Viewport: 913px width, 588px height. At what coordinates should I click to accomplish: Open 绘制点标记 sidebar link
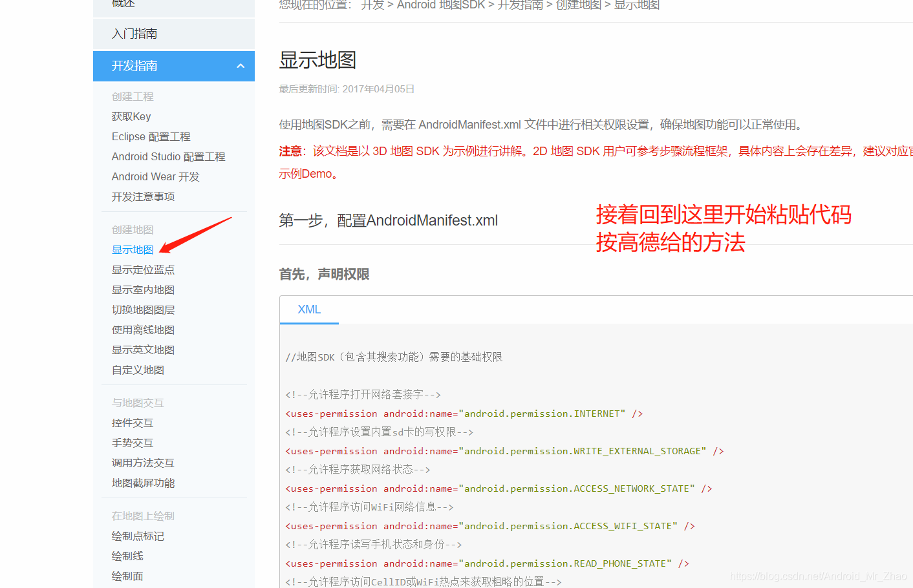138,536
